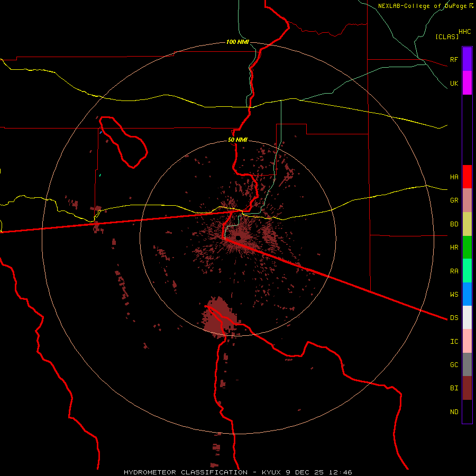Click the 100 NMI range ring label
The image size is (476, 476).
coord(237,42)
